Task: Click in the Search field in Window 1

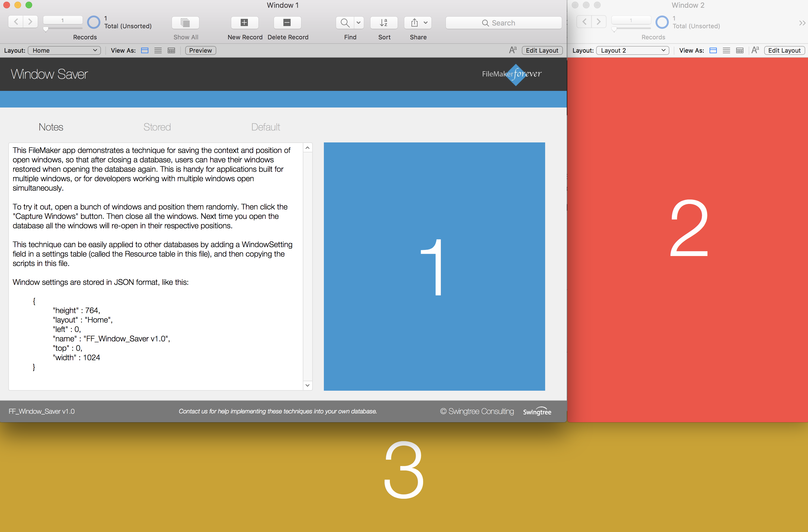Action: click(504, 23)
